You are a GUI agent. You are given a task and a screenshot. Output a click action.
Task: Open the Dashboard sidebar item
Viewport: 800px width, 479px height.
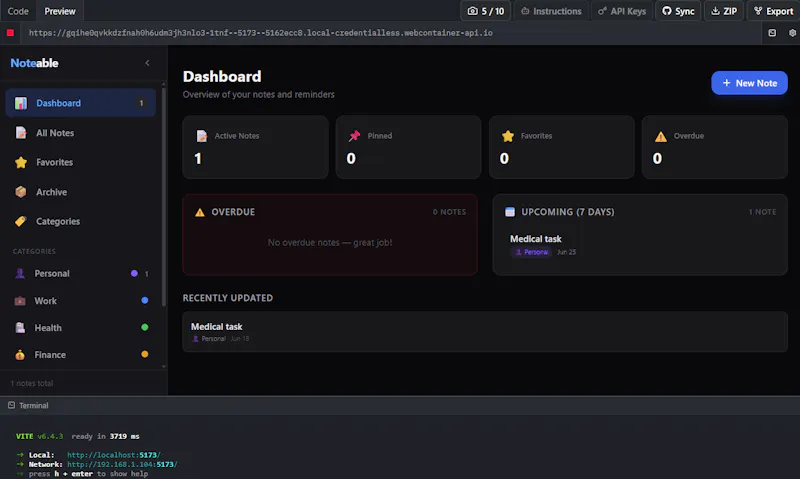point(81,103)
